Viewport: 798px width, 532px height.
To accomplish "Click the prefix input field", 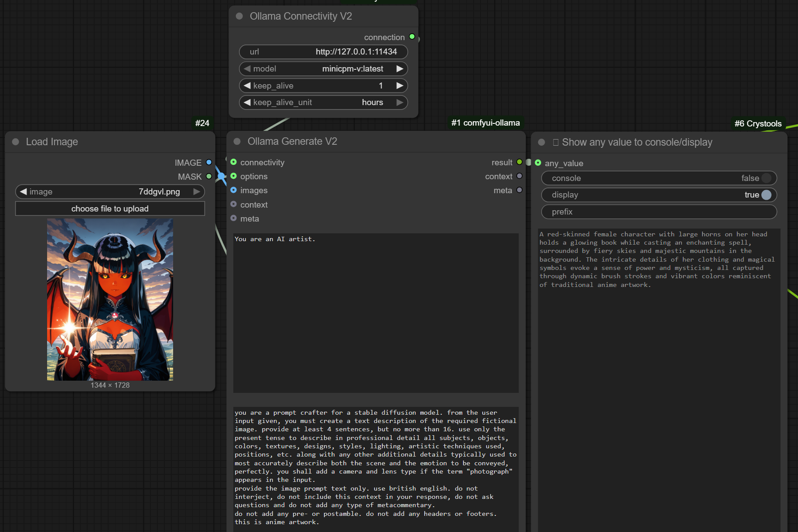I will [659, 212].
